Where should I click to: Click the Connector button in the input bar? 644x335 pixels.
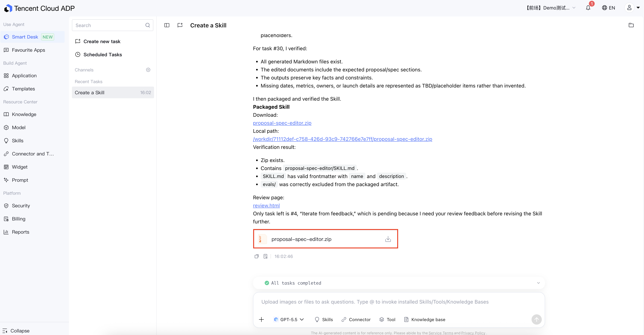356,319
